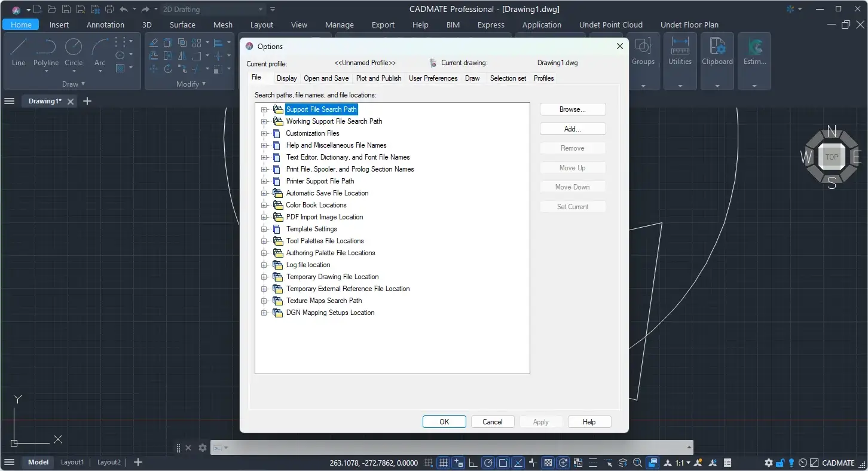Expand the Template Settings tree node
Image resolution: width=868 pixels, height=471 pixels.
[x=264, y=229]
